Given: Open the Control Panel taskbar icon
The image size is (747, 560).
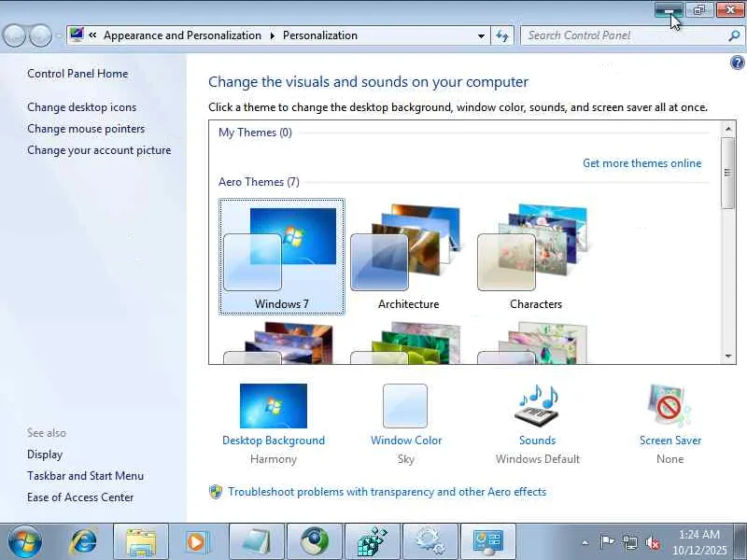Looking at the screenshot, I should click(x=488, y=542).
